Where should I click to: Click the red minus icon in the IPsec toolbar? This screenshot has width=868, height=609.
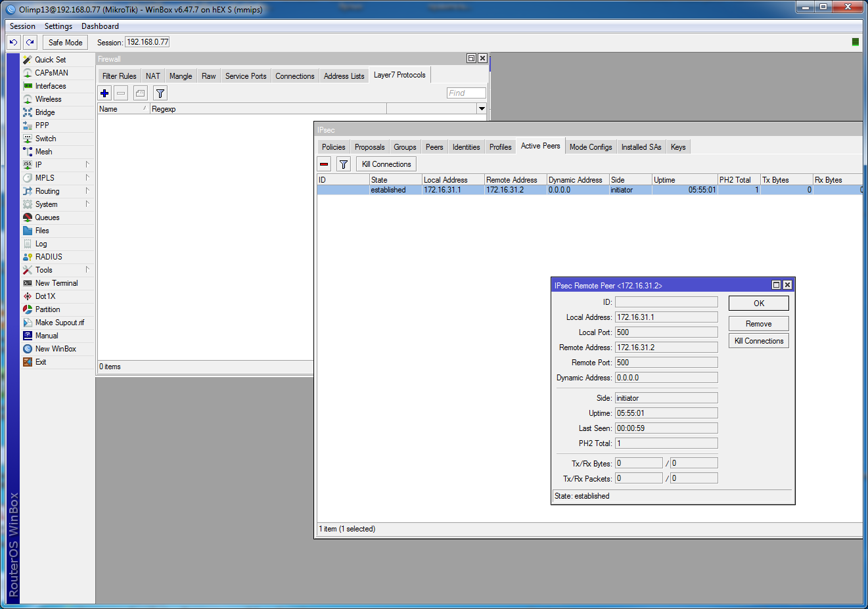point(324,164)
